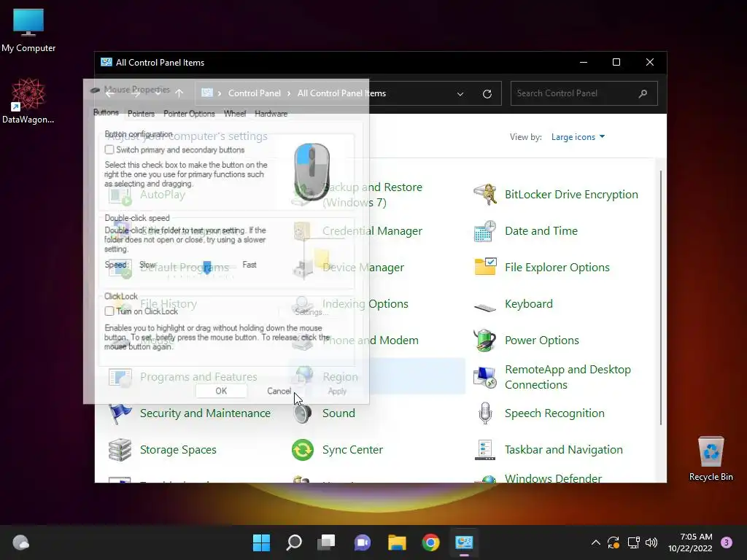Open Google Chrome from the taskbar
Screen dimensions: 747x560
[430, 542]
